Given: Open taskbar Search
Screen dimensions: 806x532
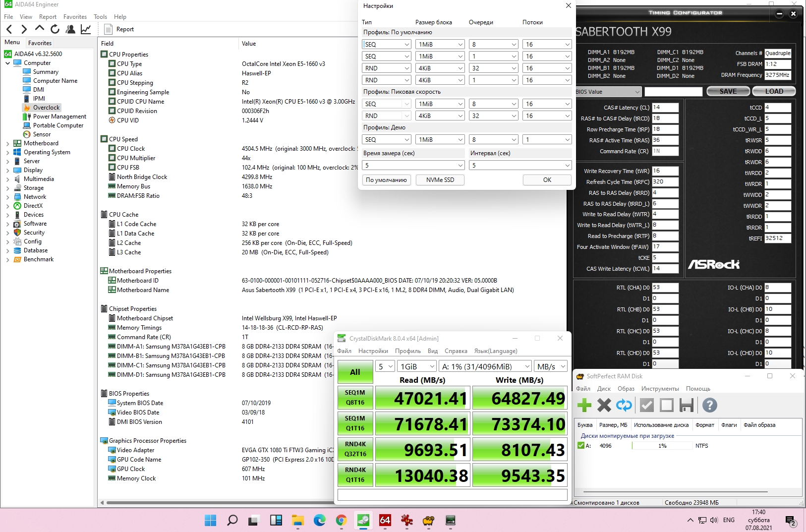Looking at the screenshot, I should tap(232, 520).
